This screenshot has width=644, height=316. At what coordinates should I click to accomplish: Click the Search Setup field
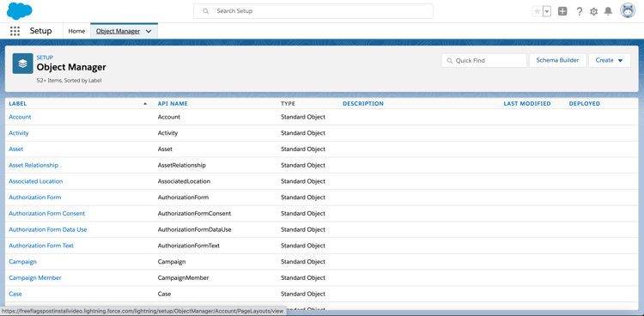tap(313, 11)
